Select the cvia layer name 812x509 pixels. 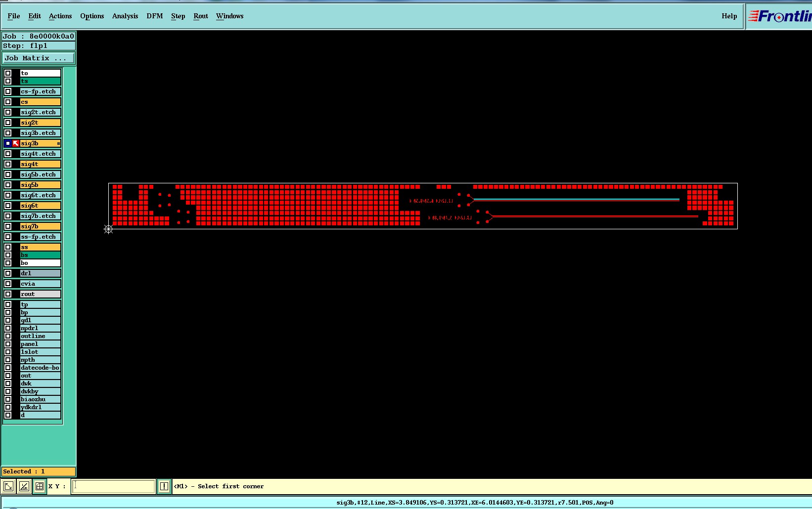point(41,284)
